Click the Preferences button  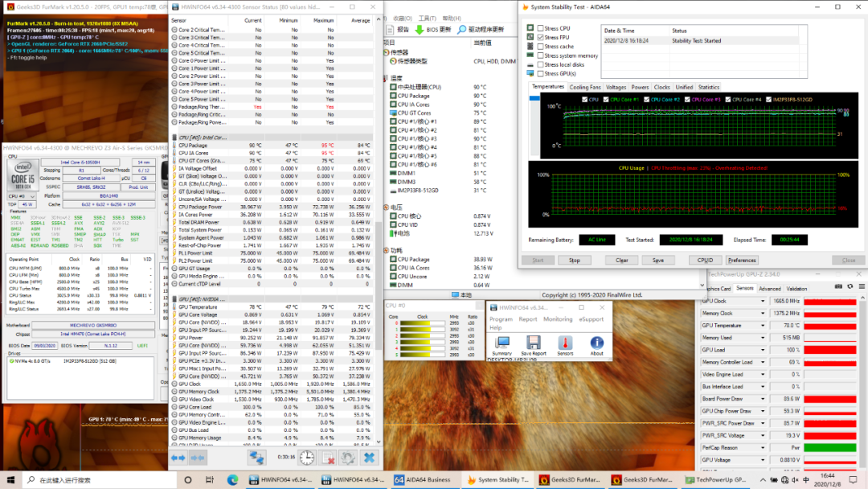[x=742, y=260]
